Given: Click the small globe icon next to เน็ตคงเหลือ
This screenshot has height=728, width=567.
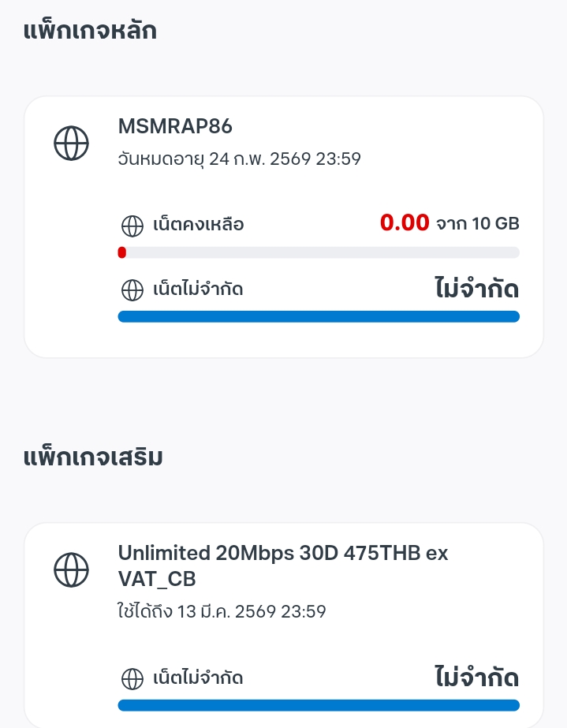Looking at the screenshot, I should click(x=132, y=226).
